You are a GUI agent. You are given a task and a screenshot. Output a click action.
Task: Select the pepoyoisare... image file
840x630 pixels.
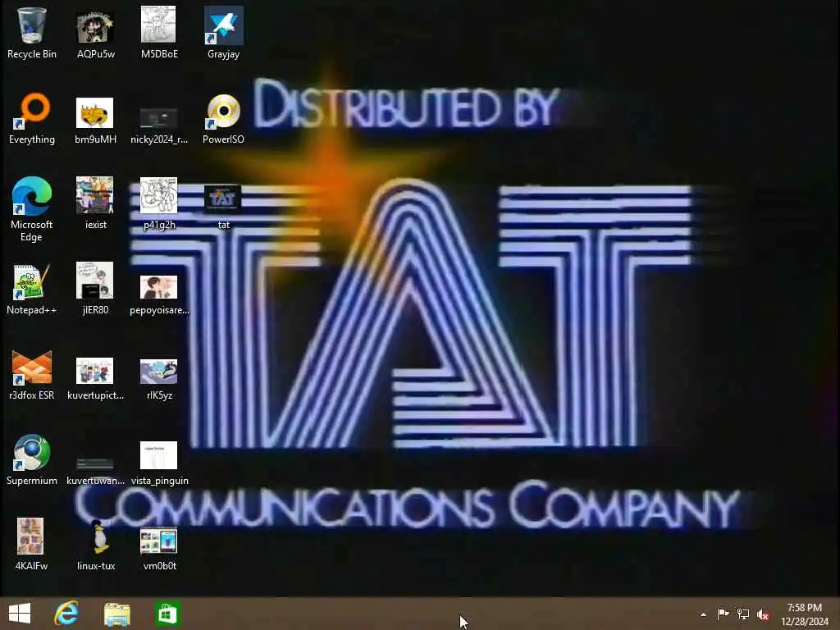[159, 295]
